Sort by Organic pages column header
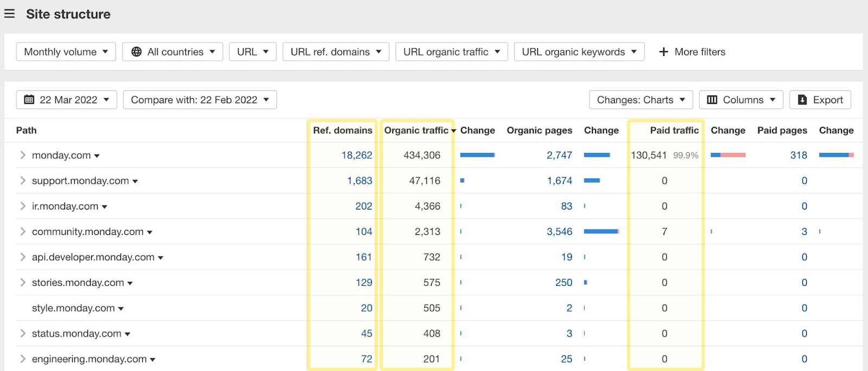 tap(539, 130)
